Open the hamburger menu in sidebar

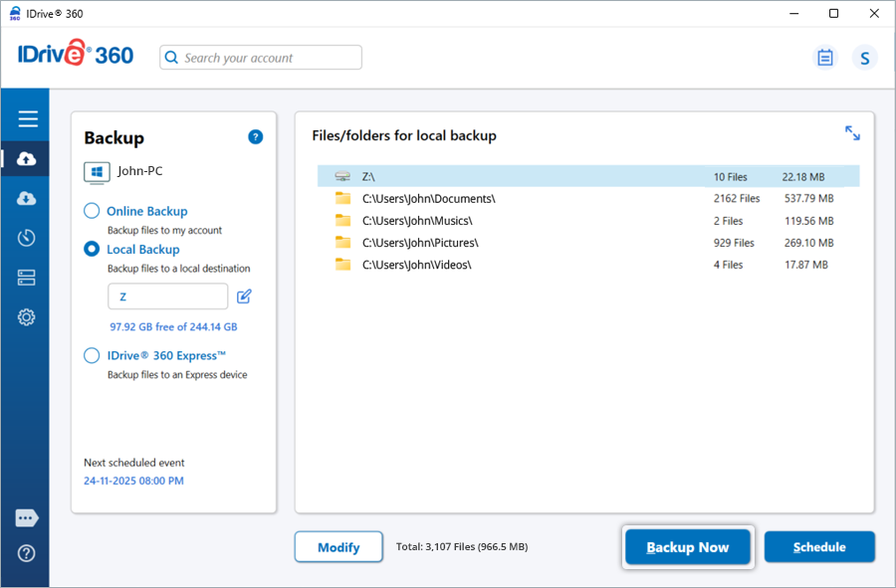coord(27,119)
